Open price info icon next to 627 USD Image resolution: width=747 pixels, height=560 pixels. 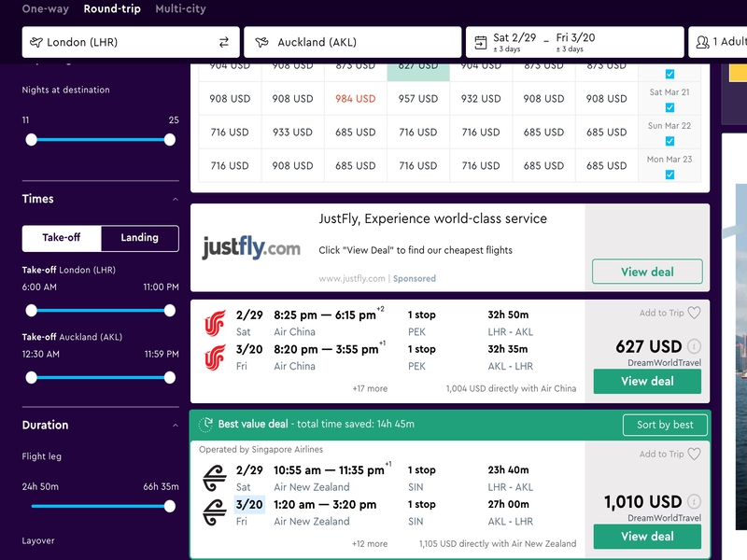[x=694, y=346]
